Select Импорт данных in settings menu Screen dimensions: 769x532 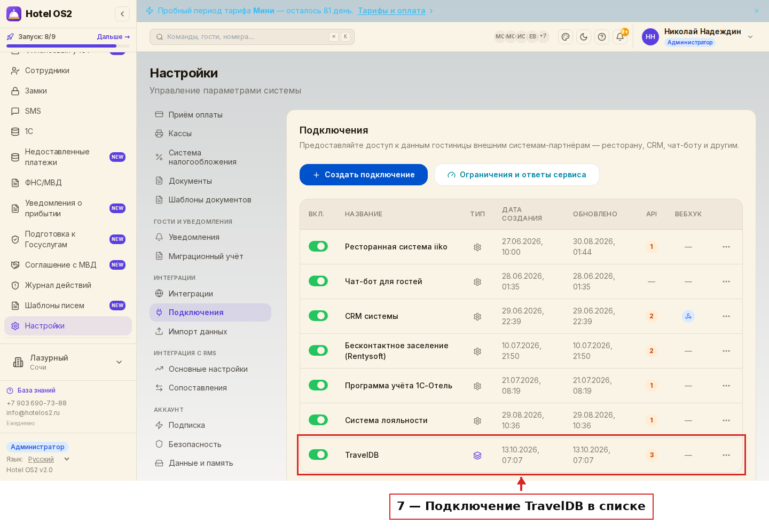point(210,332)
